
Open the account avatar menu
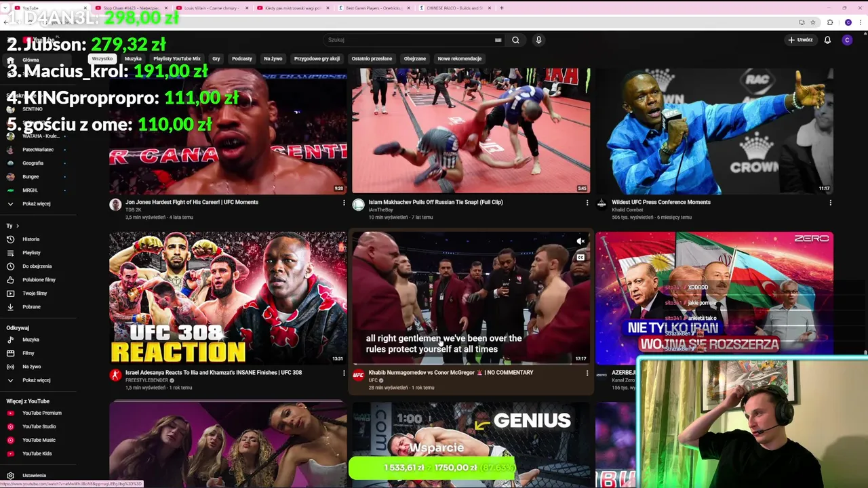[847, 40]
